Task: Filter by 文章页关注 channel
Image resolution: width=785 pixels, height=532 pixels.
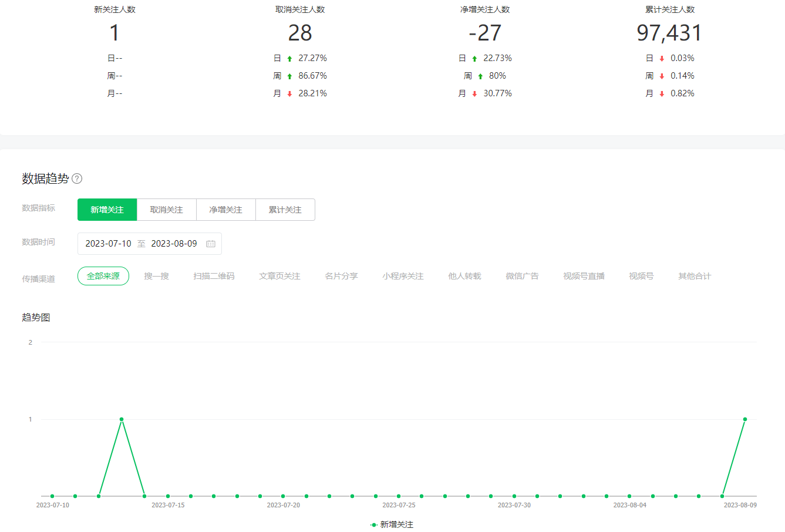Action: (279, 276)
